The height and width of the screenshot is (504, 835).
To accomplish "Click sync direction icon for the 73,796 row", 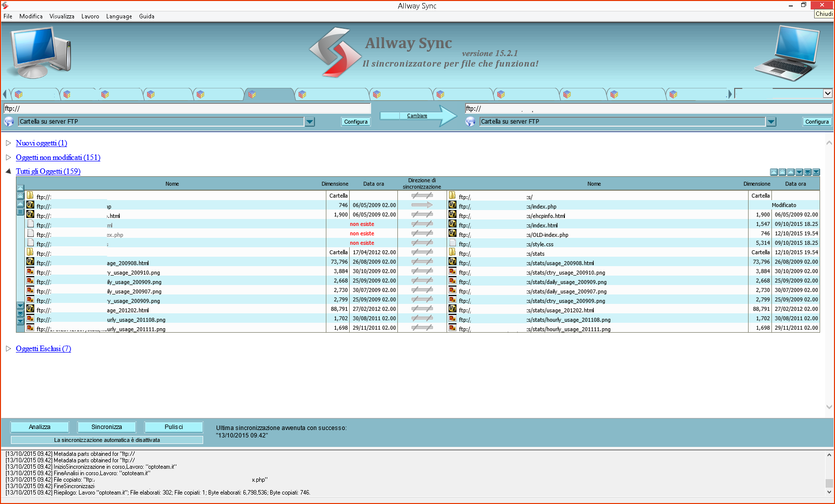I will 422,262.
